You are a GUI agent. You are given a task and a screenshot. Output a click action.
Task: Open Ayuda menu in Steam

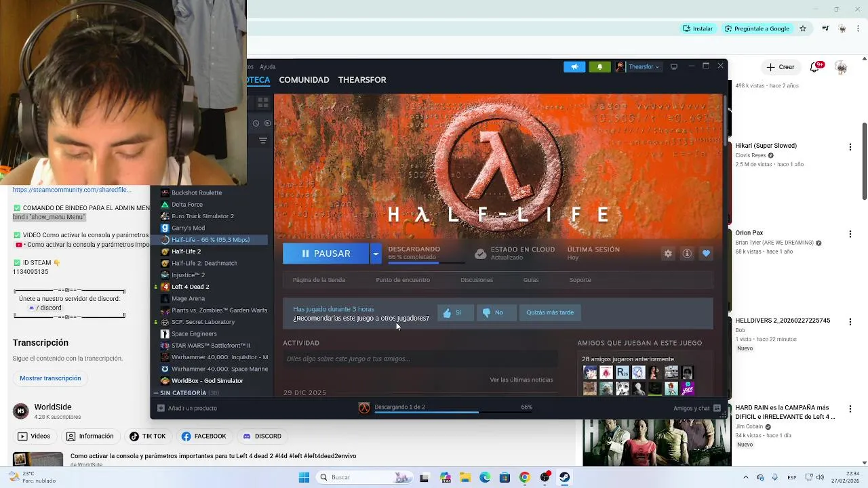point(268,66)
